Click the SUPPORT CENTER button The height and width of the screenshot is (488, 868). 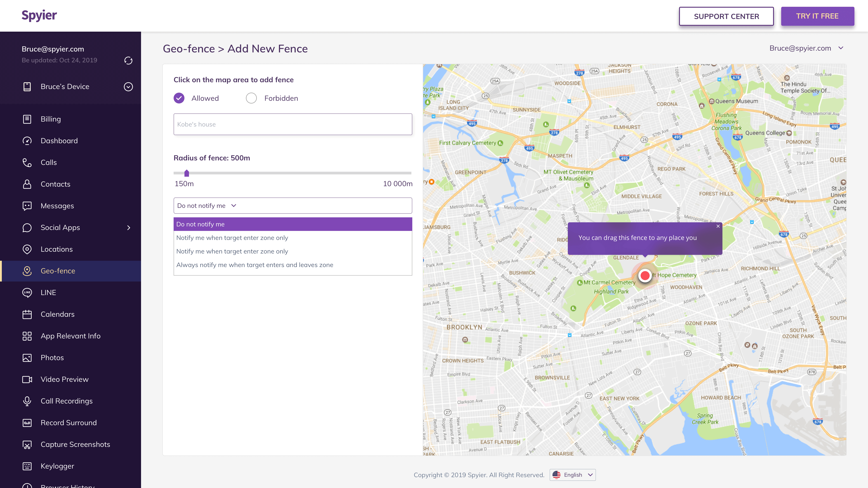tap(726, 16)
